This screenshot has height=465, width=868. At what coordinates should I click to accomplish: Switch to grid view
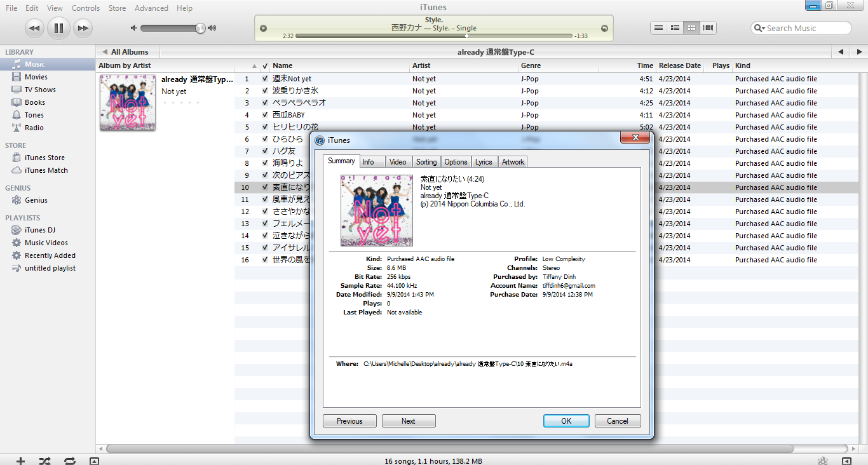click(692, 28)
